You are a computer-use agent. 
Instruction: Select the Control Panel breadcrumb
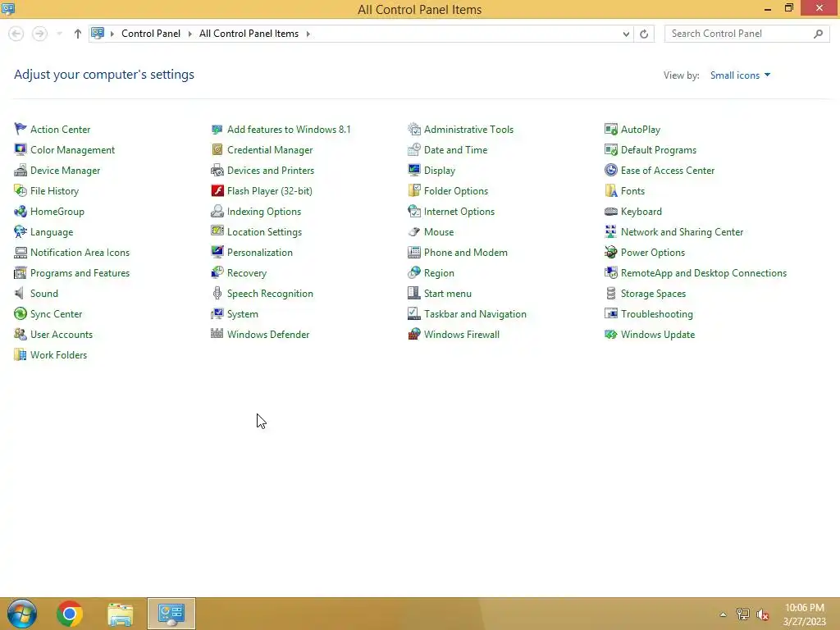click(x=151, y=33)
